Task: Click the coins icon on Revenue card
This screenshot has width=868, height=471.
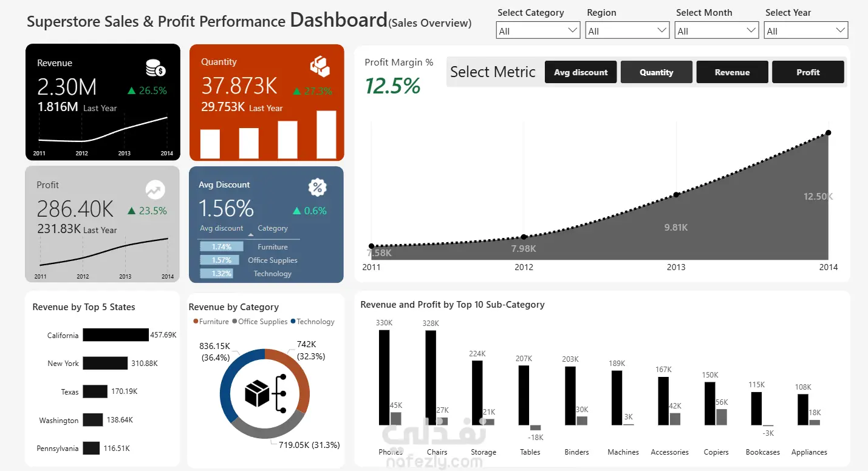Action: (x=155, y=68)
